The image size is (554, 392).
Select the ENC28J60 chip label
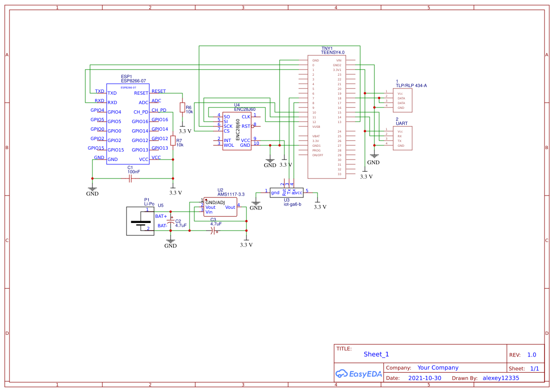click(x=245, y=109)
